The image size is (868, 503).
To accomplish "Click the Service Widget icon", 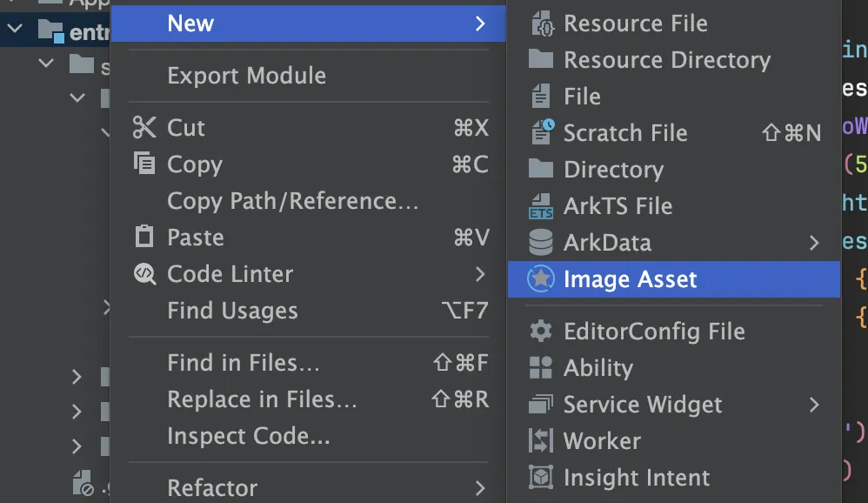I will pos(541,405).
